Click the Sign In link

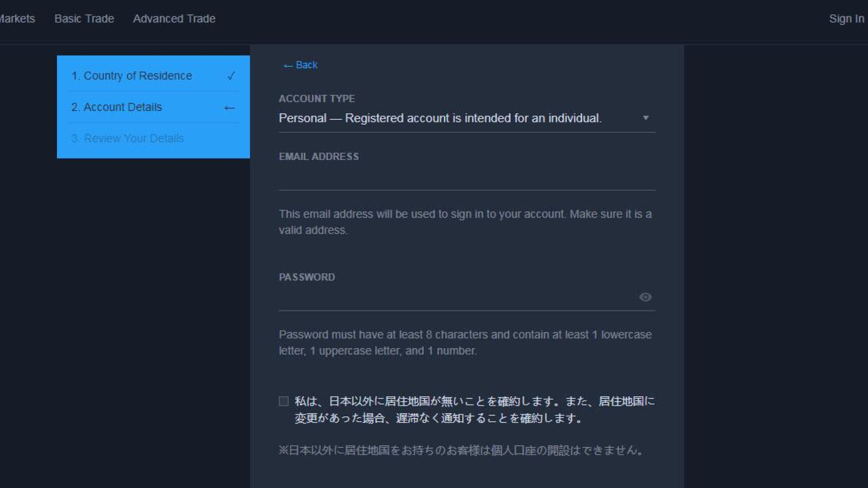[x=846, y=18]
